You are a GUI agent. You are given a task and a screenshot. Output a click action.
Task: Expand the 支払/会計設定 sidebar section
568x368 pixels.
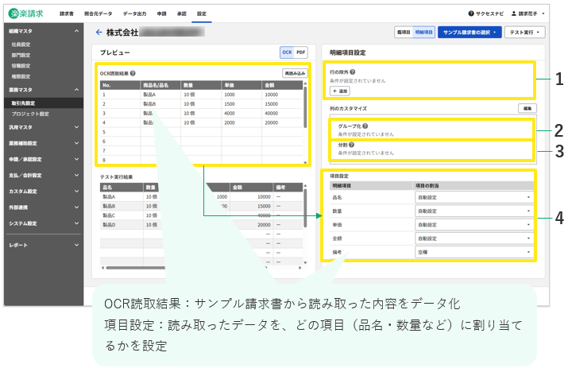[43, 175]
